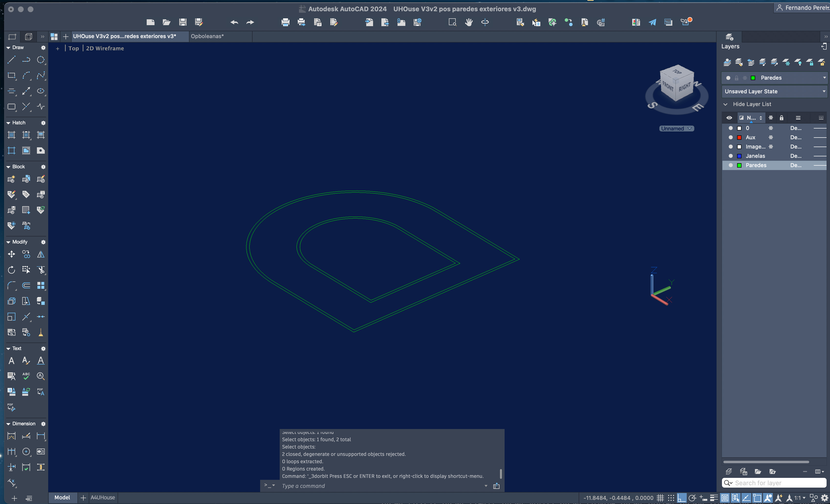Click green color swatch of Paredes row
Image resolution: width=830 pixels, height=504 pixels.
point(739,165)
